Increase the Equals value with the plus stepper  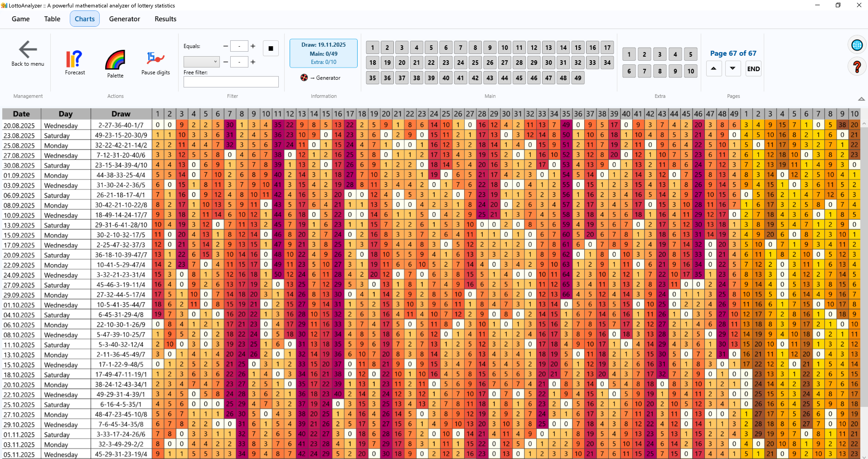click(x=253, y=46)
